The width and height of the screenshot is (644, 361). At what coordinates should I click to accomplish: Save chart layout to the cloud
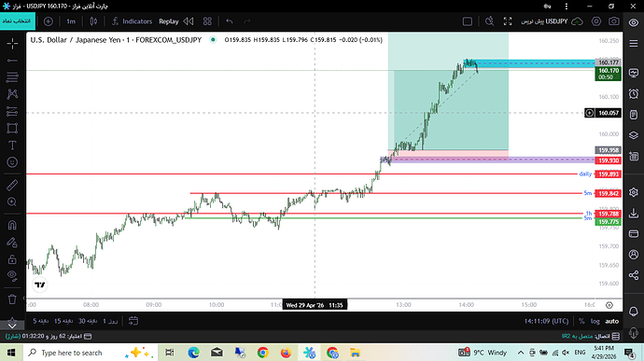click(x=577, y=21)
